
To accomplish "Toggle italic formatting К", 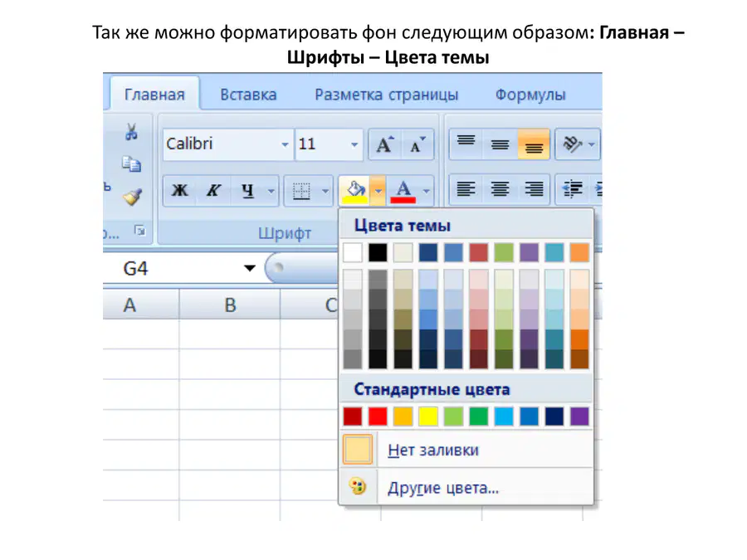I will [x=213, y=191].
